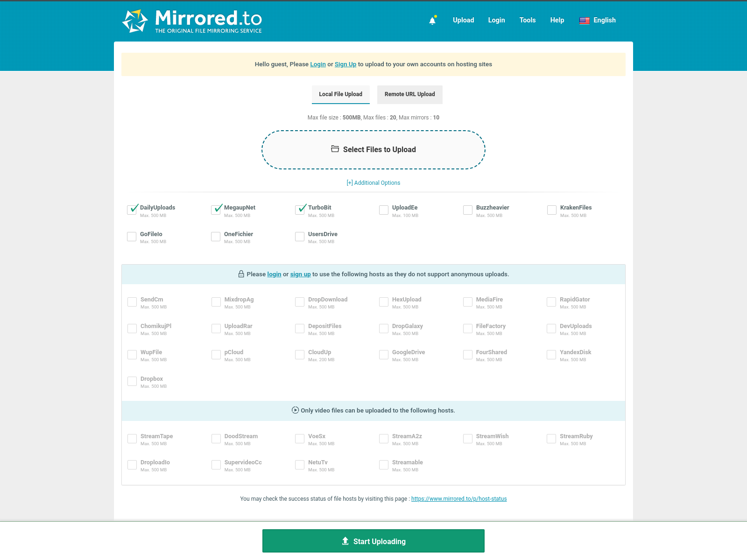
Task: Check the StreamTape host checkbox
Action: coord(132,439)
